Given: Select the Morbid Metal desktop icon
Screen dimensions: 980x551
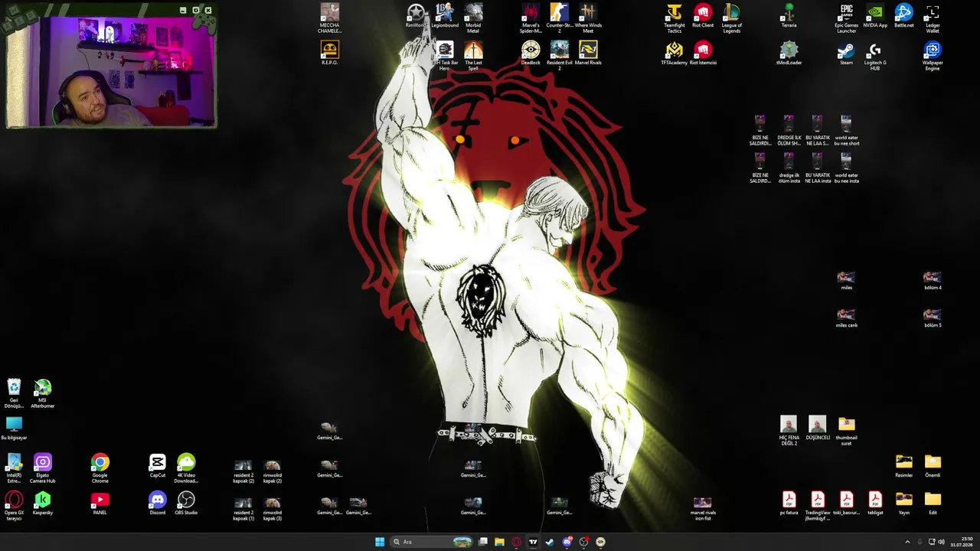Looking at the screenshot, I should [473, 18].
